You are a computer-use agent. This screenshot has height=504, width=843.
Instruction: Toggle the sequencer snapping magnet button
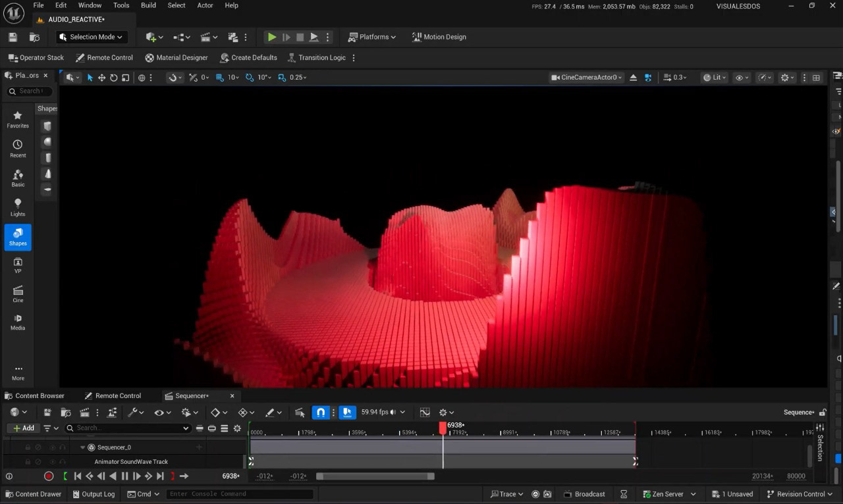tap(320, 413)
